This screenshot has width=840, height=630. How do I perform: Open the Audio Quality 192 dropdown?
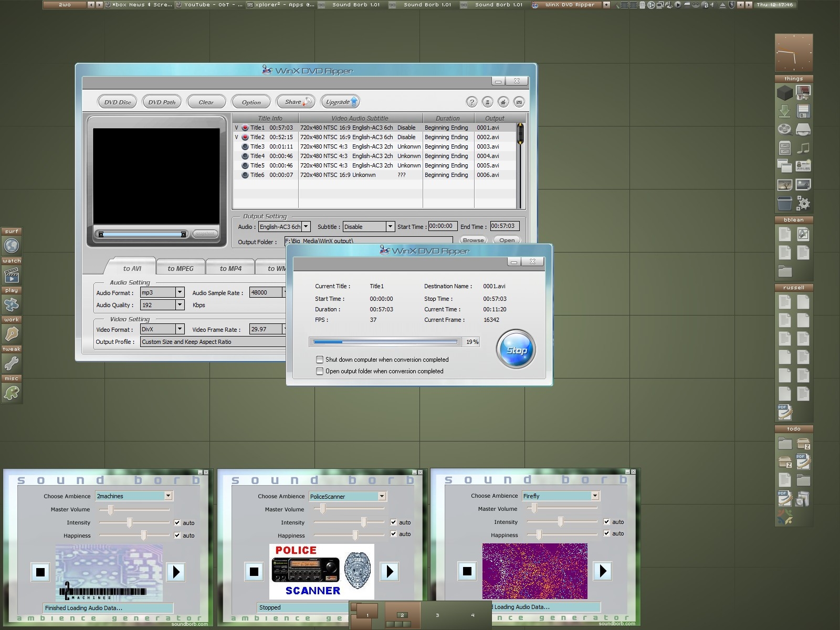pyautogui.click(x=180, y=304)
